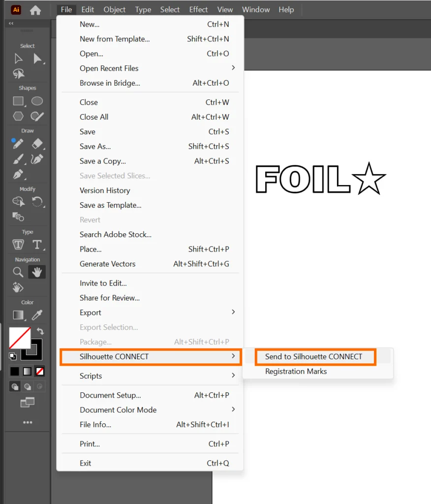Open the Effect menu
This screenshot has height=504, width=431.
[x=198, y=9]
